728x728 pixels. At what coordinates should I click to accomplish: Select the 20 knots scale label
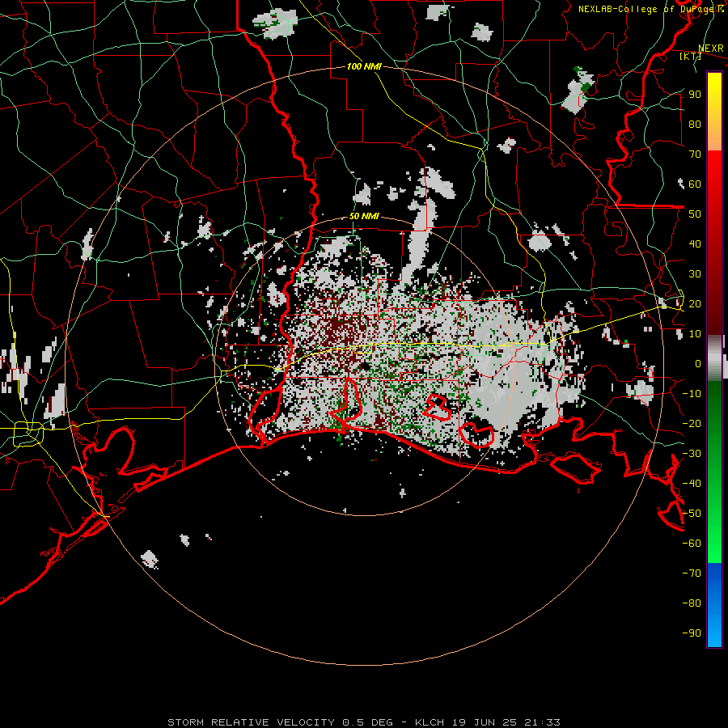[x=695, y=303]
